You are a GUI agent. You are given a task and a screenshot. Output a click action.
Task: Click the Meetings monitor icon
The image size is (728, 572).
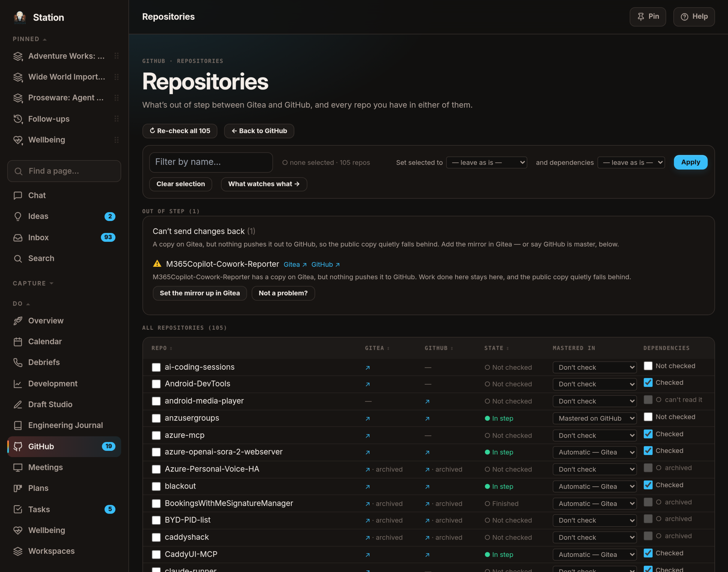(x=18, y=468)
